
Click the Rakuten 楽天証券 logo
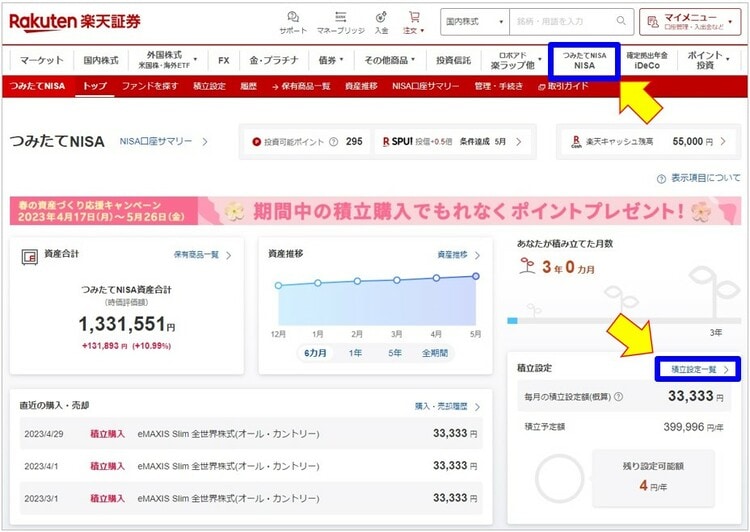75,22
